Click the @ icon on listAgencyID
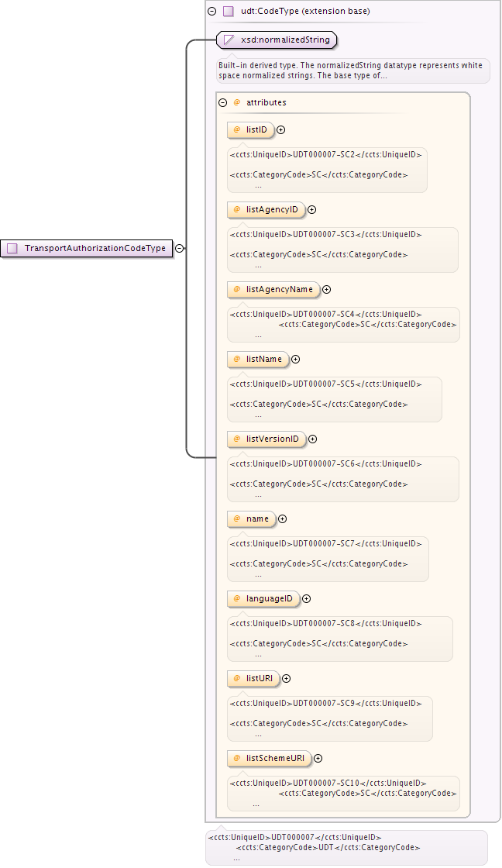The width and height of the screenshot is (502, 868). [237, 210]
